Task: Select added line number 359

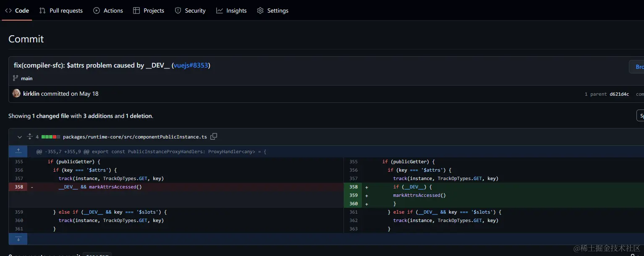Action: click(353, 195)
